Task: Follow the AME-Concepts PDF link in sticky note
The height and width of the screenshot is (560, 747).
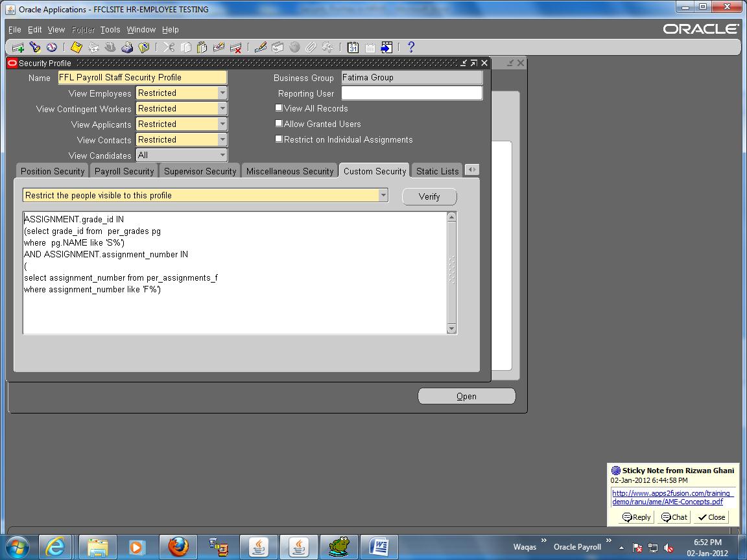Action: (672, 497)
